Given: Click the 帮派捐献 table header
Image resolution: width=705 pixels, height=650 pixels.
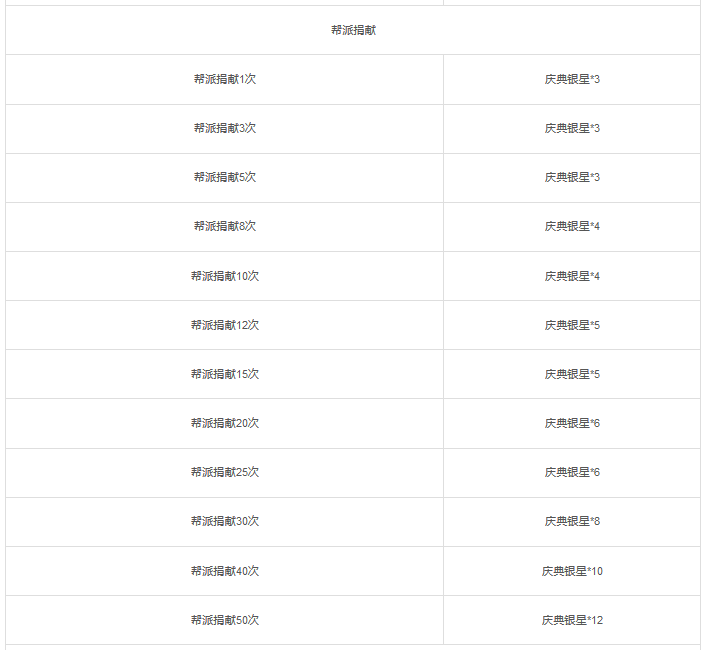Looking at the screenshot, I should click(x=353, y=30).
